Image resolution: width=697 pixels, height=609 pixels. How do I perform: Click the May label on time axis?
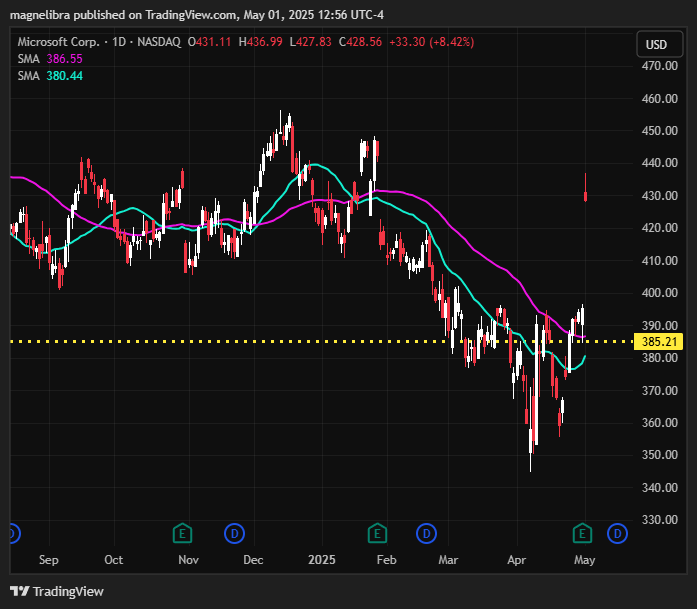[x=585, y=560]
